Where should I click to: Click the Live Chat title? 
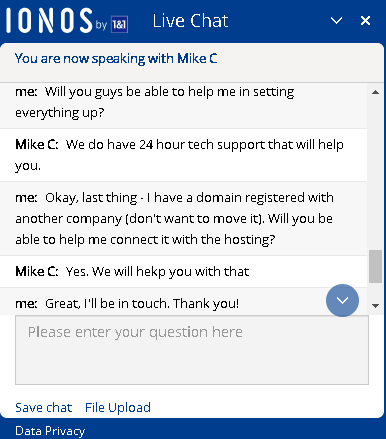click(190, 21)
